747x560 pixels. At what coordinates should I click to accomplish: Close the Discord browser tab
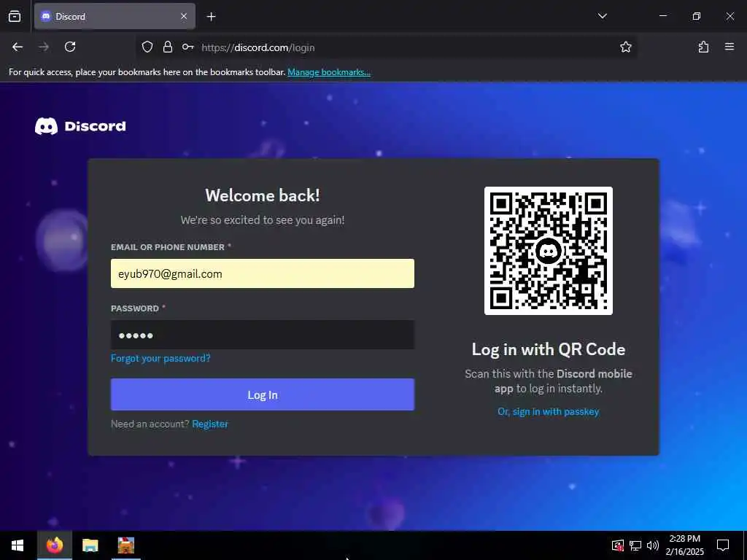click(x=184, y=17)
